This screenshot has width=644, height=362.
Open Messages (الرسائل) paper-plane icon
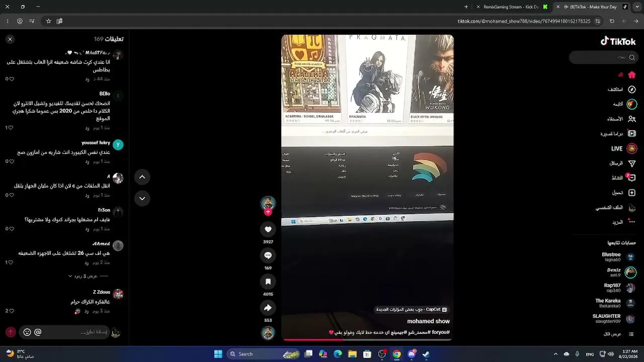click(x=632, y=163)
